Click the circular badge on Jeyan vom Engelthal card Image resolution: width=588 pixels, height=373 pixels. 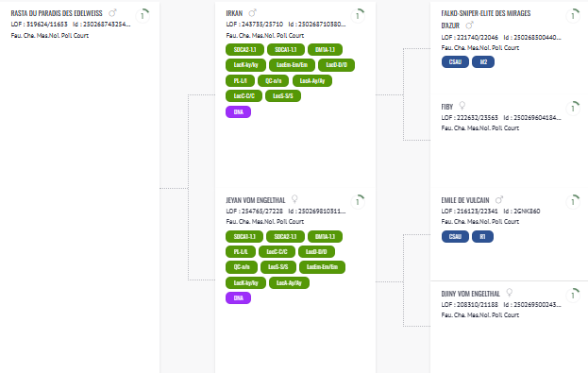tap(358, 202)
